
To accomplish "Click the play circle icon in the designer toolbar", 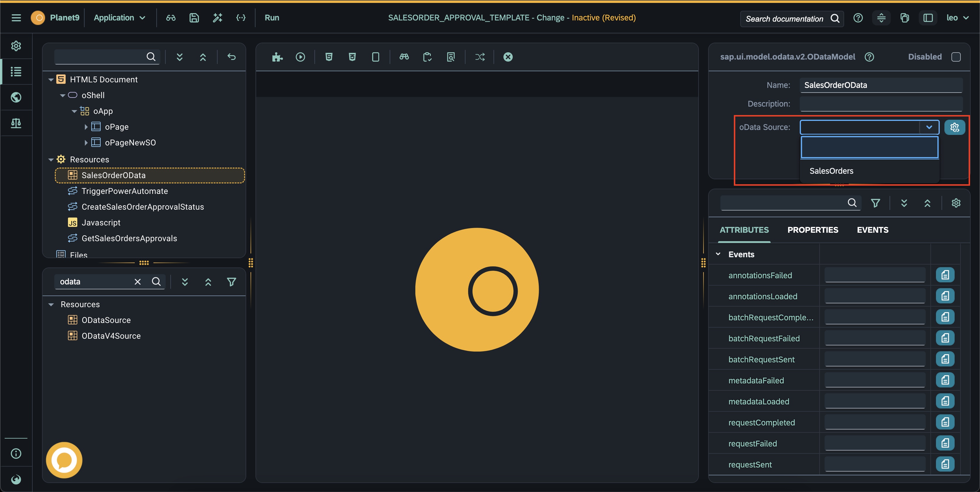I will tap(300, 57).
